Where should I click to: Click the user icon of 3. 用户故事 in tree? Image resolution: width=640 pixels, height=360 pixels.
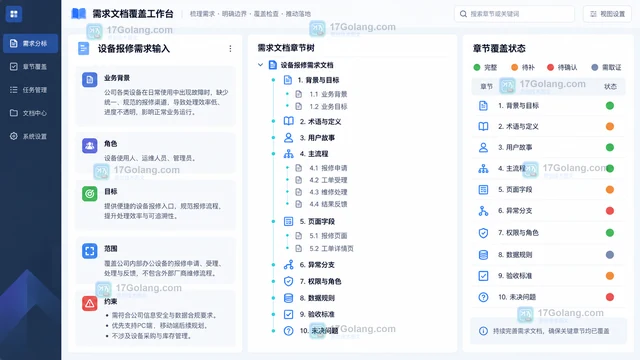point(288,138)
